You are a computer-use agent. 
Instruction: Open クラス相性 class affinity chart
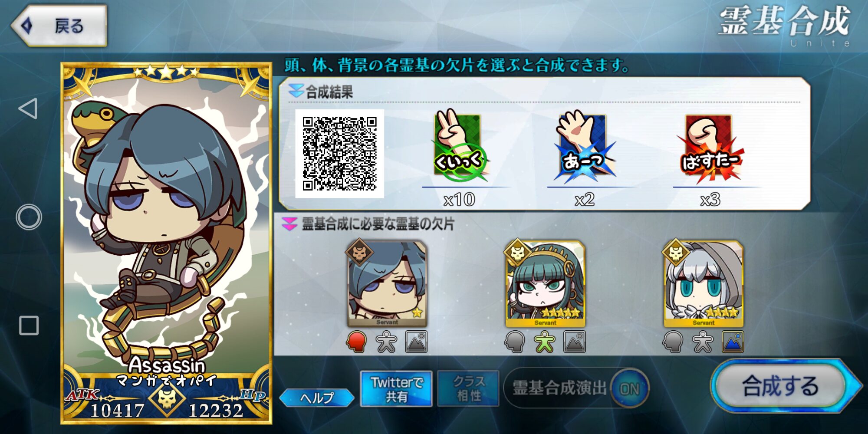click(x=469, y=389)
